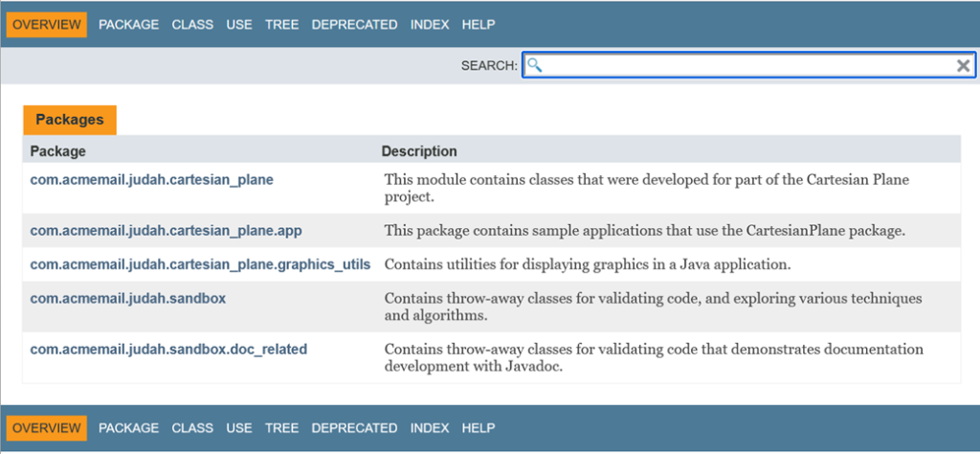The height and width of the screenshot is (454, 980).
Task: Clear the search field with X icon
Action: [x=964, y=65]
